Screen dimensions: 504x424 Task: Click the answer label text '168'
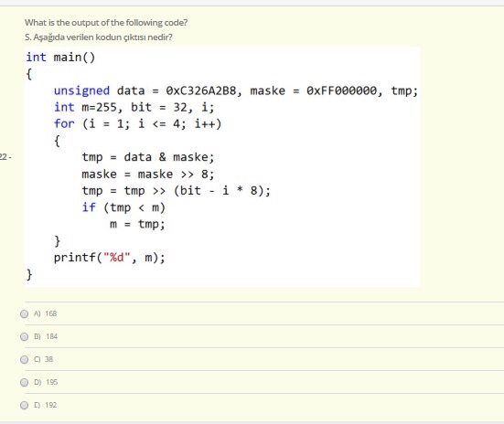tap(51, 313)
